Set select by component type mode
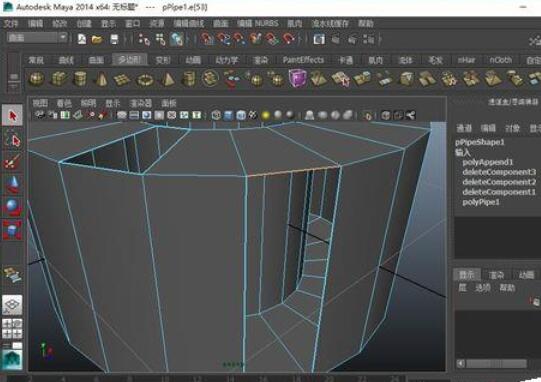Image resolution: width=541 pixels, height=382 pixels. pyautogui.click(x=177, y=39)
